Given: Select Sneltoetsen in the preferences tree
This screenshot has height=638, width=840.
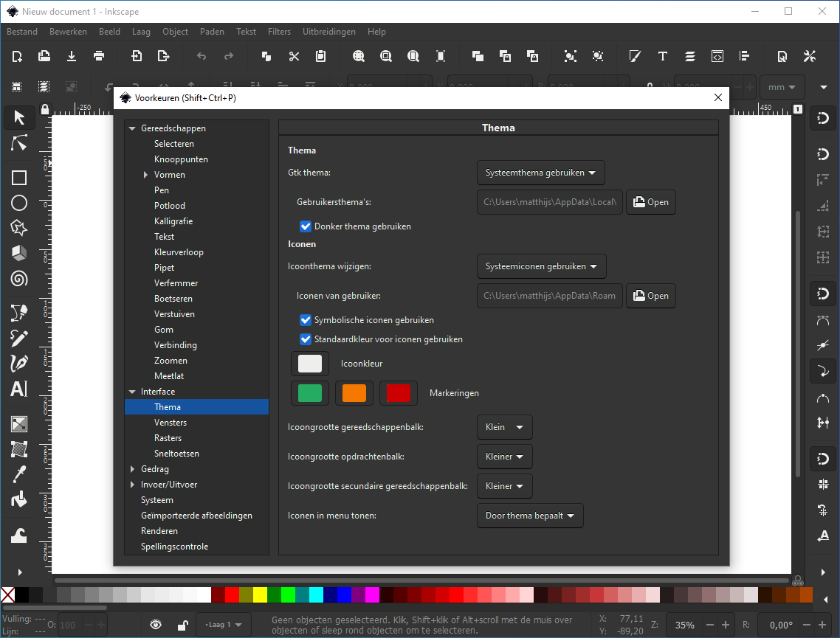Looking at the screenshot, I should point(176,454).
